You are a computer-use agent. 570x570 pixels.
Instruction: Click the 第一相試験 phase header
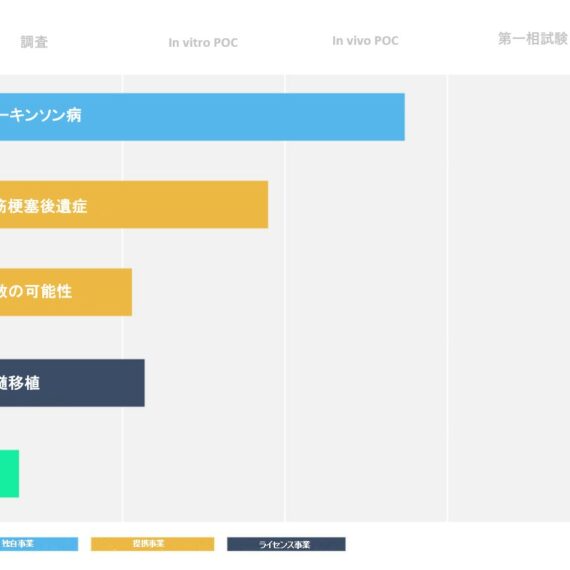tap(533, 39)
